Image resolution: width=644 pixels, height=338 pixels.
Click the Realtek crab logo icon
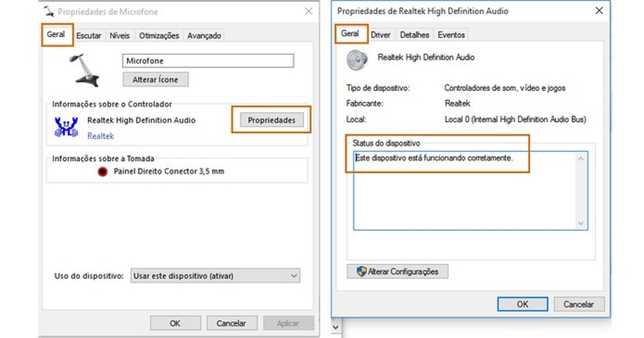coord(66,127)
